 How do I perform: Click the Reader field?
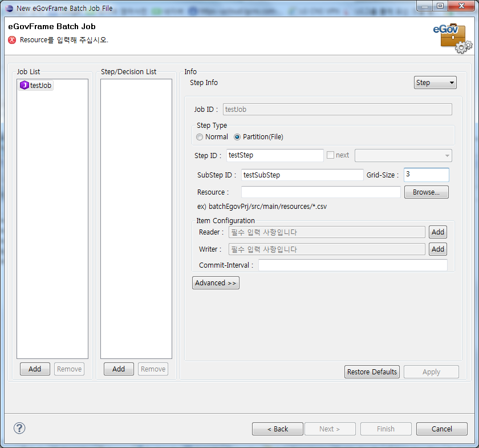point(327,232)
